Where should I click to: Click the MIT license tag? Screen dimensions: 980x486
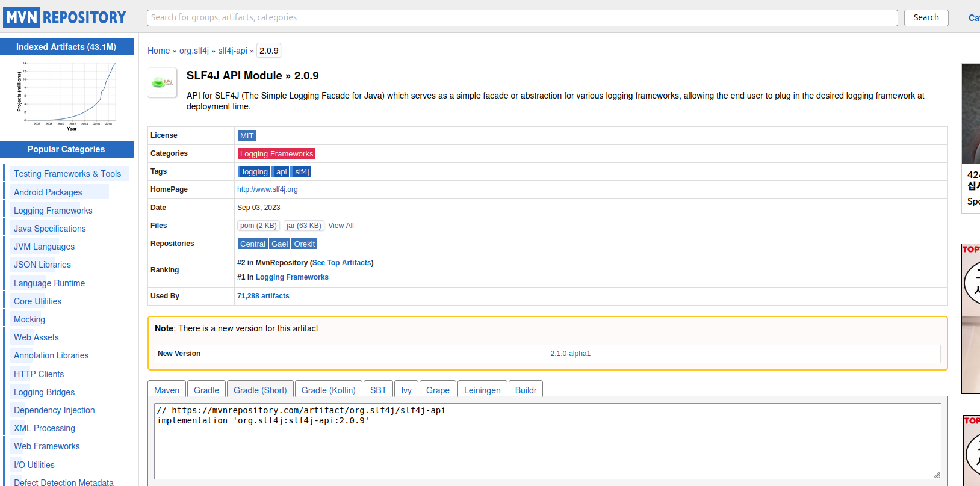(247, 136)
